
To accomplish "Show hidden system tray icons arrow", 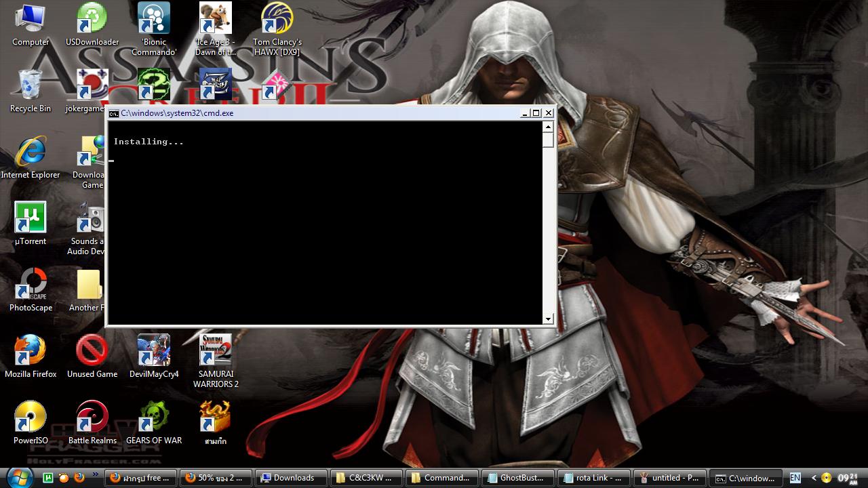I will pos(814,478).
